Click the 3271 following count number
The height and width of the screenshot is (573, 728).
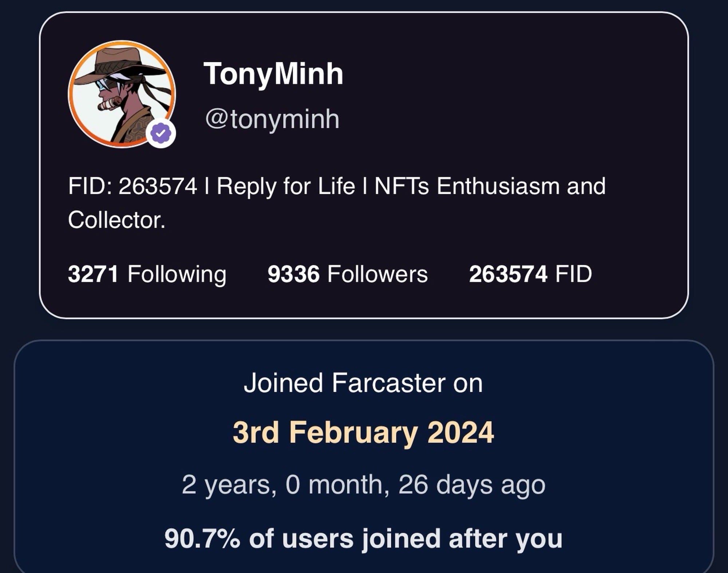click(x=93, y=274)
